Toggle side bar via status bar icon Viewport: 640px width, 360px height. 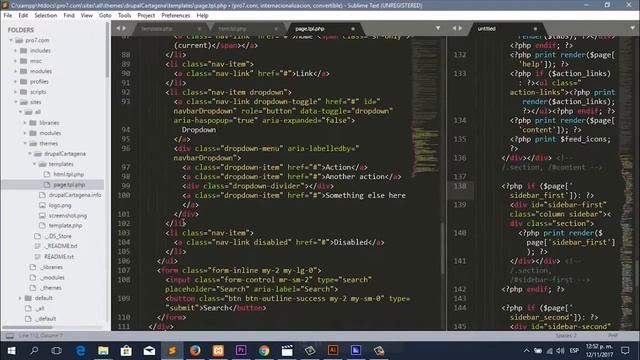tap(10, 336)
